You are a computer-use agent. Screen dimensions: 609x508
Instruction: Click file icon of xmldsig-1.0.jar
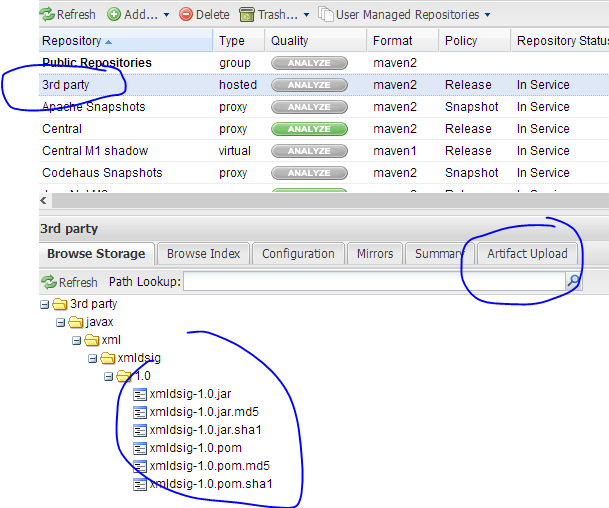(140, 395)
